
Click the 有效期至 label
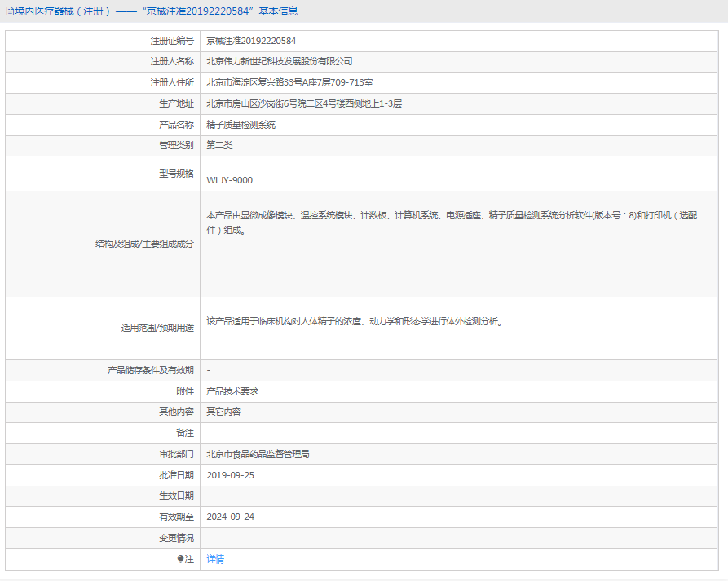176,517
